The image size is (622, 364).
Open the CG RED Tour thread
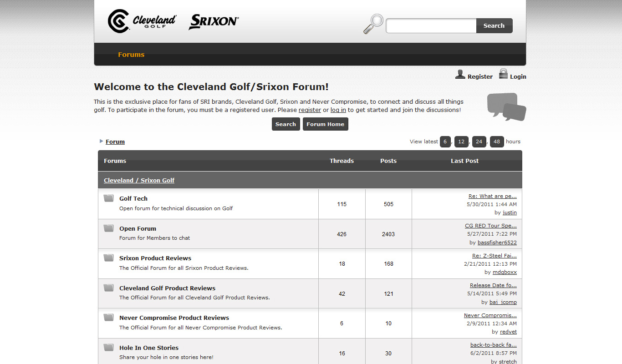coord(491,225)
